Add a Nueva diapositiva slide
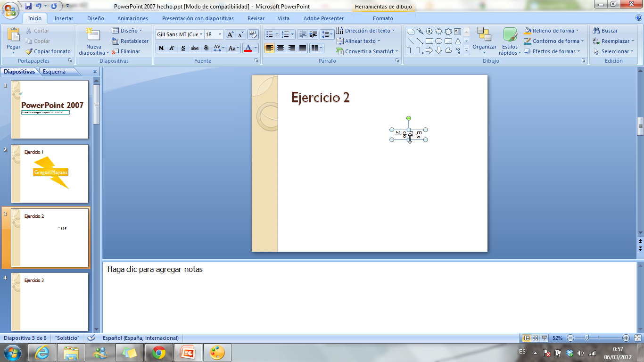Viewport: 644px width, 362px height. coord(93,41)
